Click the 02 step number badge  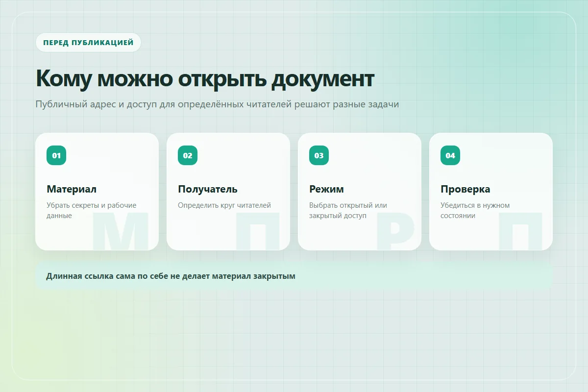[188, 155]
